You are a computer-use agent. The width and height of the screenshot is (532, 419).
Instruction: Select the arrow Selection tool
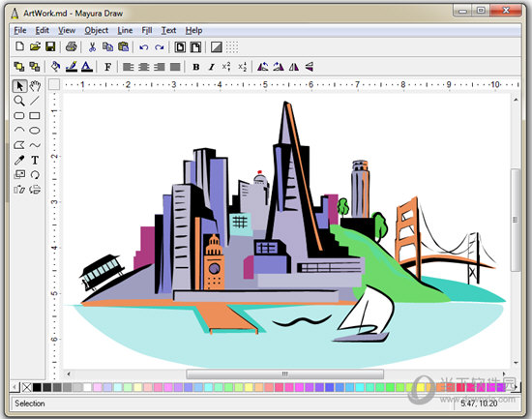pyautogui.click(x=19, y=86)
